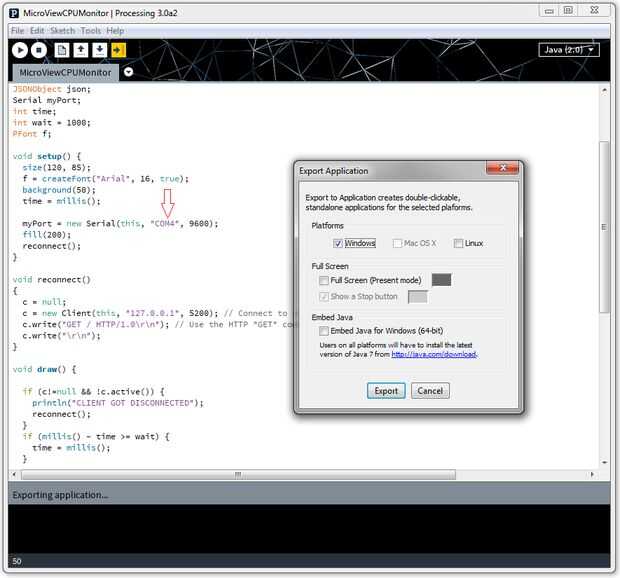
Task: Create a new sketch file
Action: coord(62,50)
